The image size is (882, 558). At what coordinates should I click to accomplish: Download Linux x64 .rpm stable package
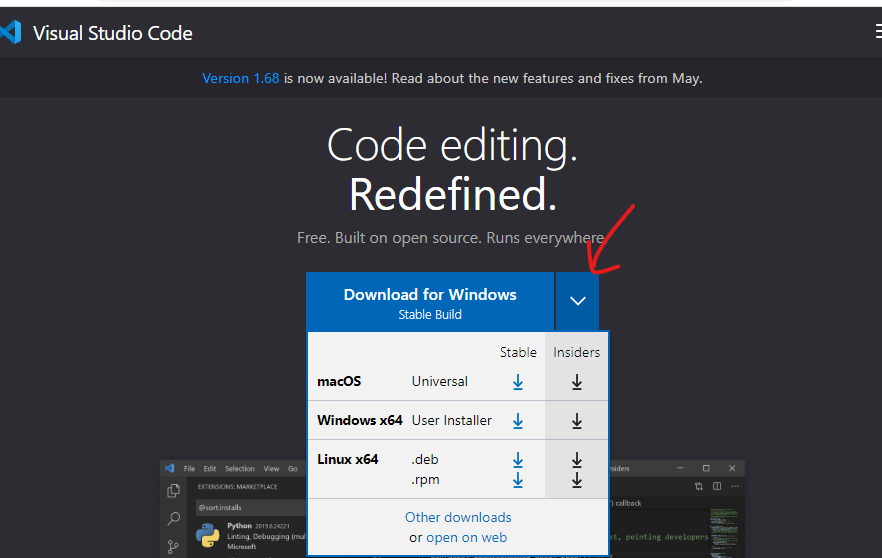[x=518, y=480]
